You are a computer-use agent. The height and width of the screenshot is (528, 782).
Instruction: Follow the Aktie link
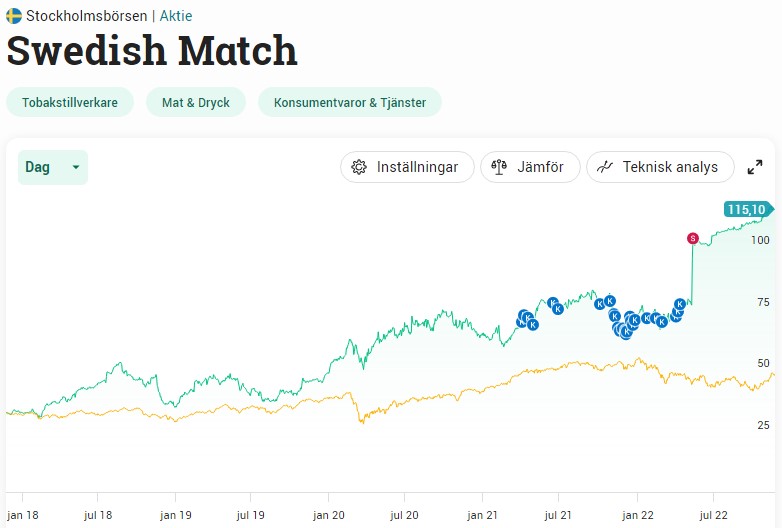[176, 16]
